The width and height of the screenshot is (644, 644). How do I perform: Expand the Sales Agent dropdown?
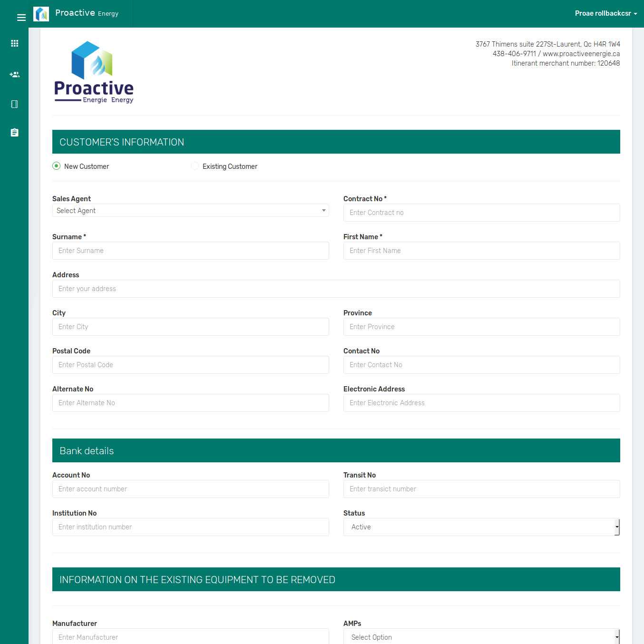(x=191, y=210)
